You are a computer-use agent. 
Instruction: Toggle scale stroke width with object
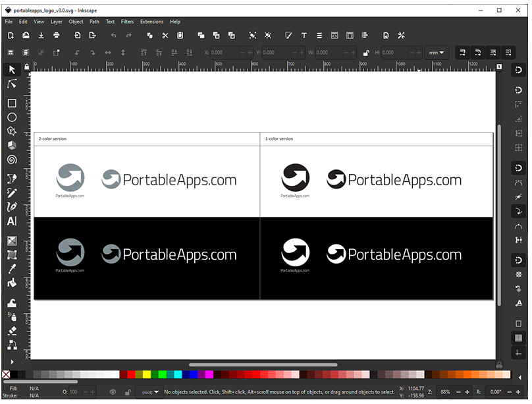click(x=462, y=53)
